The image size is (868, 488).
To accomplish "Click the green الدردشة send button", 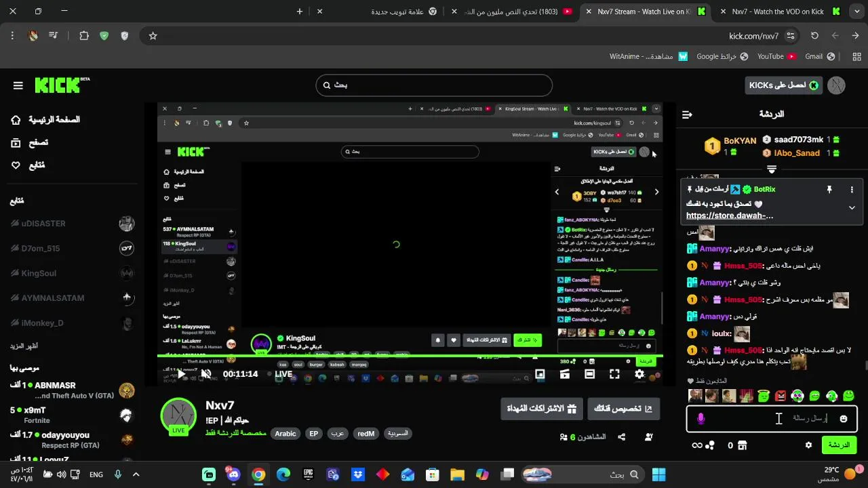I will tap(839, 445).
